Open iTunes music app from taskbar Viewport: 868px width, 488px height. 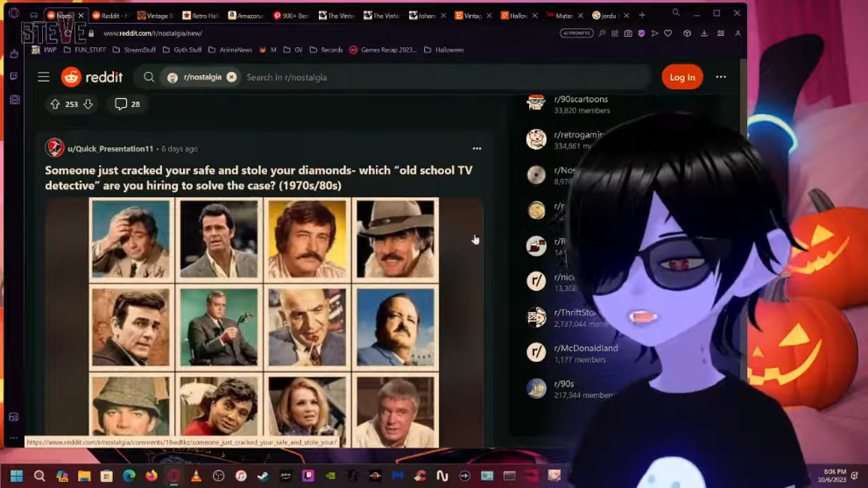coord(241,476)
